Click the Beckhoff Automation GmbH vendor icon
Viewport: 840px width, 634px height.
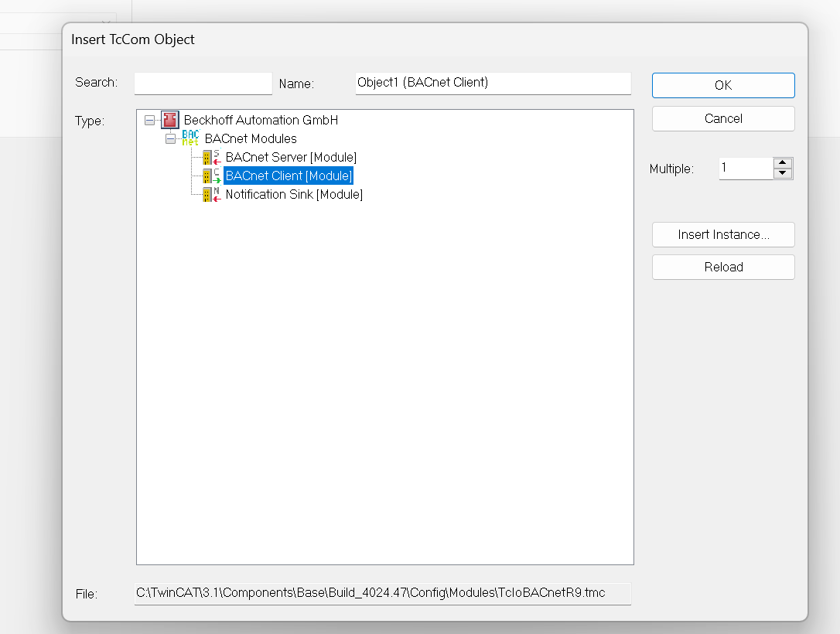click(x=170, y=120)
